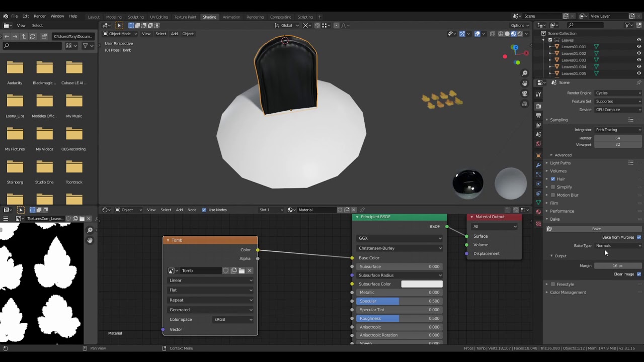The image size is (644, 362).
Task: Switch perspective/orthographic with the grid icon
Action: click(x=525, y=104)
